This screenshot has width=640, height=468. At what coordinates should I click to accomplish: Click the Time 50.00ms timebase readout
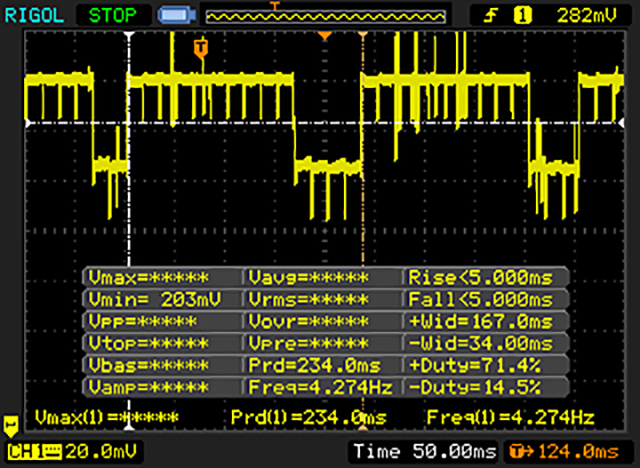[424, 452]
